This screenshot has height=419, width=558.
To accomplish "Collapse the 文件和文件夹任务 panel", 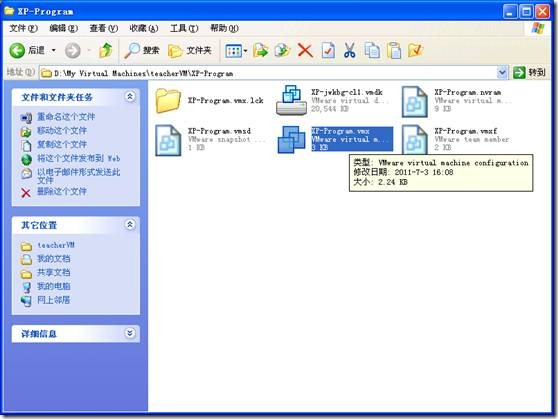I will pos(130,97).
